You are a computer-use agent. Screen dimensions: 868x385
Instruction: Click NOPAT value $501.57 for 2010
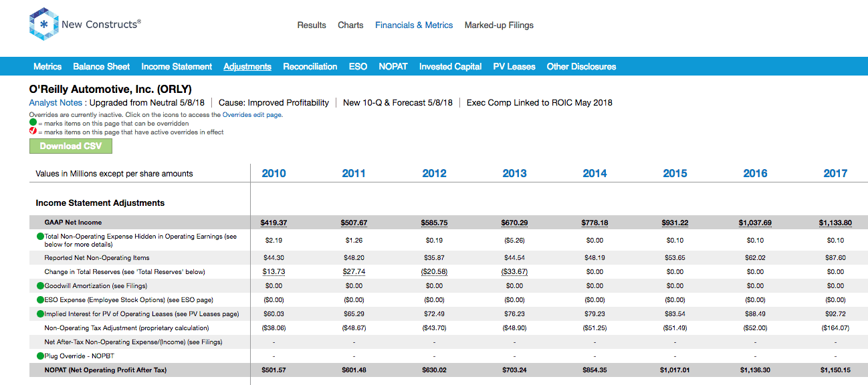pyautogui.click(x=274, y=370)
